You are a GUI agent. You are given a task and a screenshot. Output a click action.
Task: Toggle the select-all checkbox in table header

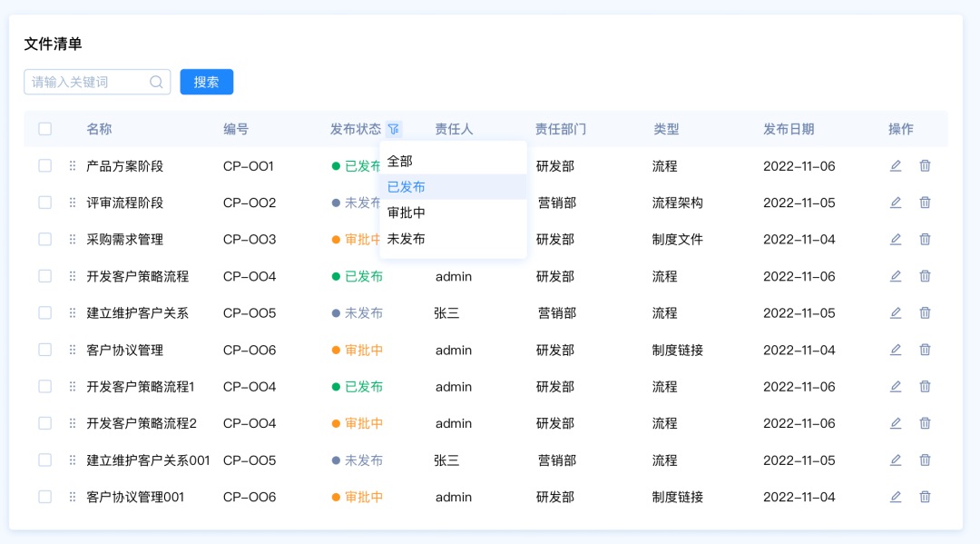[45, 129]
